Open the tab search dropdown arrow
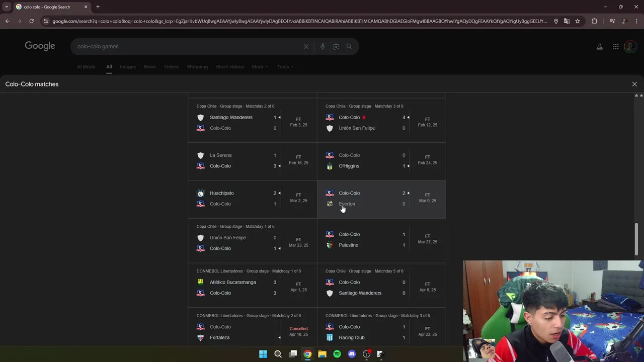 pos(7,7)
